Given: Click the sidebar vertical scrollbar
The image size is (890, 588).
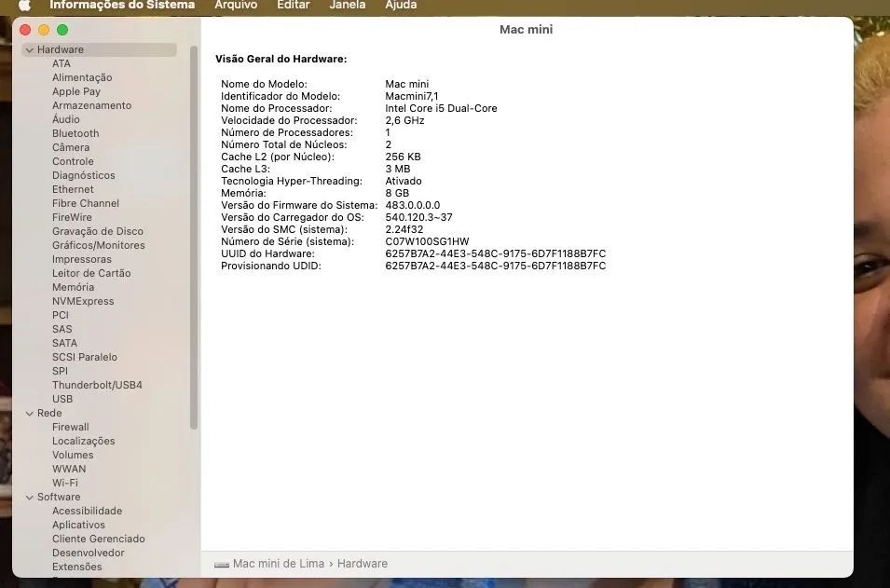Looking at the screenshot, I should click(194, 238).
